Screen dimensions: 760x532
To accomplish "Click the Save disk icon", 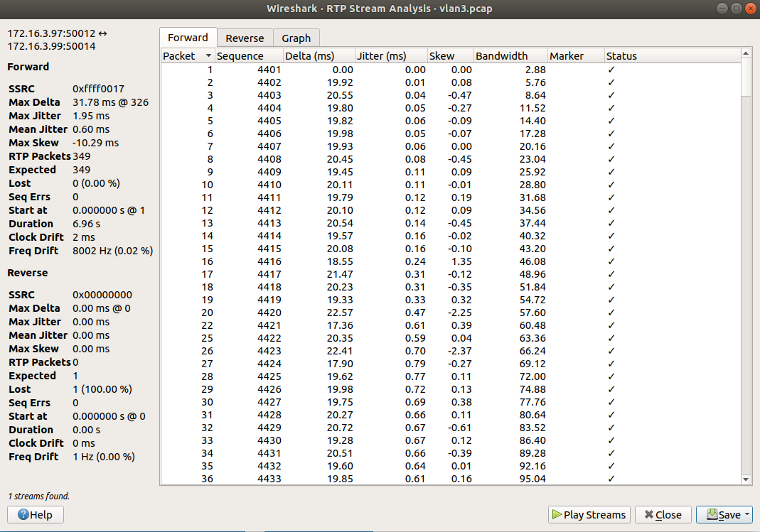I will (x=712, y=514).
